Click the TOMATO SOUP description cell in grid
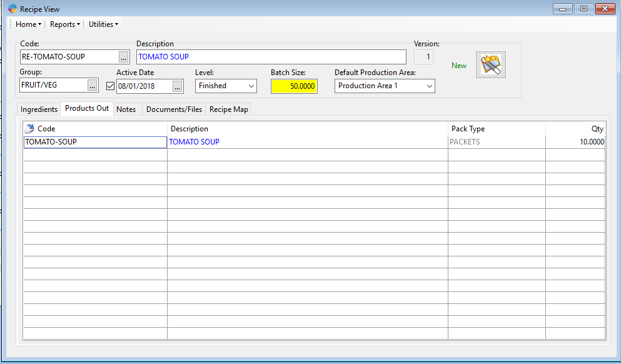Viewport: 621px width, 364px height. [x=308, y=142]
